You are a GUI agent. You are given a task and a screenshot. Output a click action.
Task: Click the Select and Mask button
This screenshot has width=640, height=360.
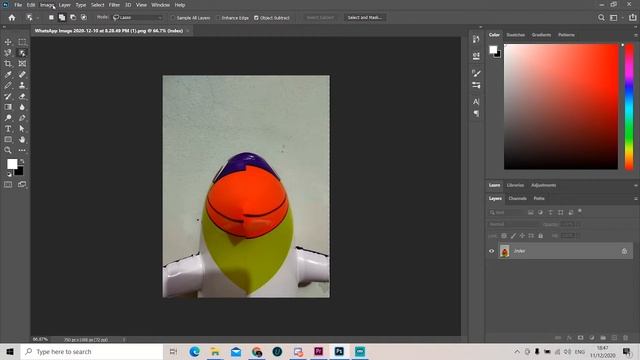[364, 18]
